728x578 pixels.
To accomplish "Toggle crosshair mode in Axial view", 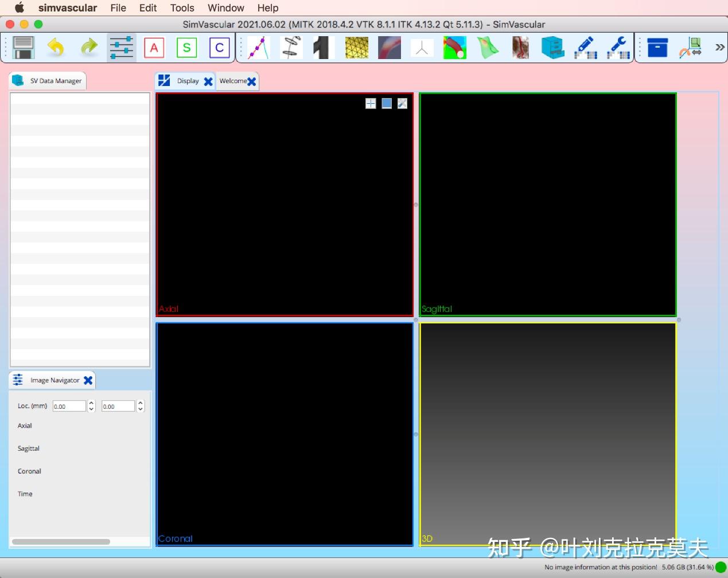I will [371, 103].
